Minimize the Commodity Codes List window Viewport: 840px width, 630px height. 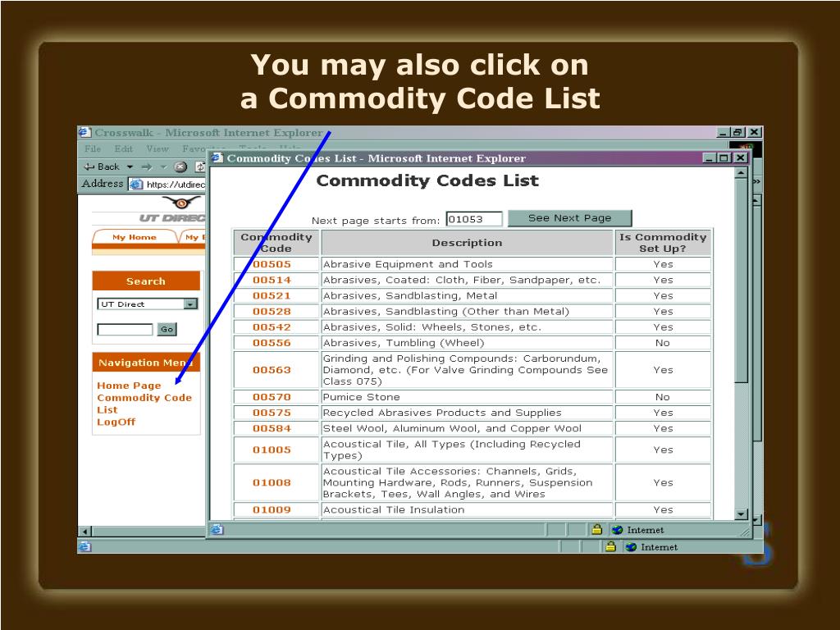click(x=710, y=157)
